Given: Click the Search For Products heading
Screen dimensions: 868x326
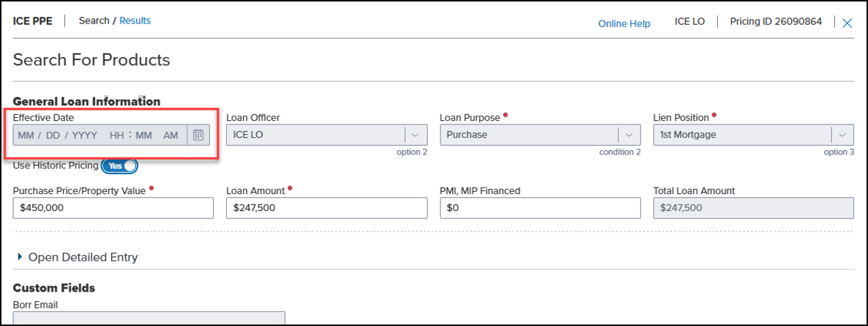Looking at the screenshot, I should point(91,60).
